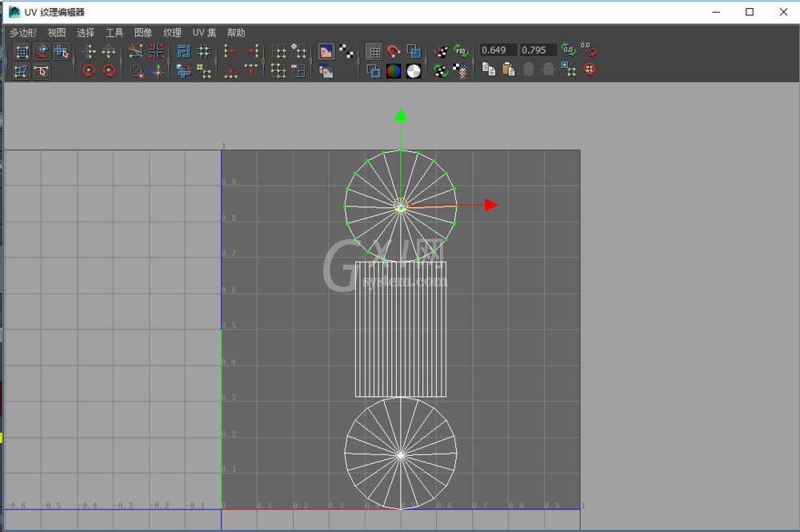Select the skewed-grid UV tweak tool

(x=22, y=71)
